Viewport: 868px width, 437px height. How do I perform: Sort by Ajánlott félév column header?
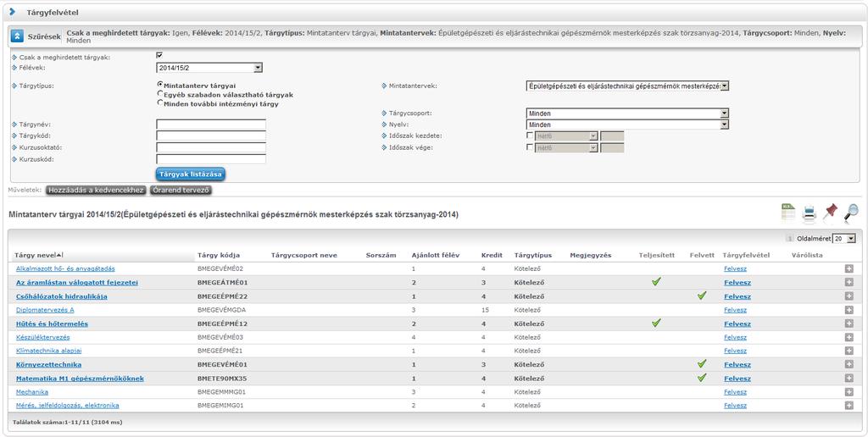pyautogui.click(x=436, y=255)
